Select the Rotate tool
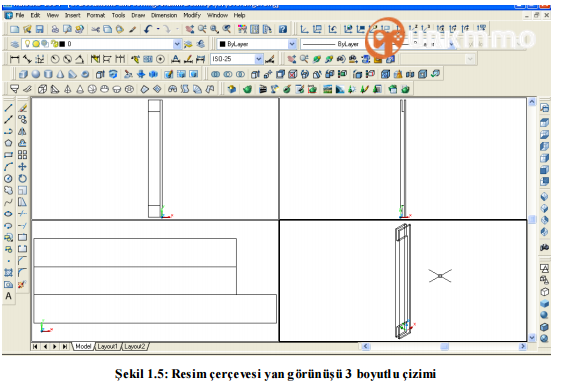This screenshot has width=561, height=382. [23, 178]
